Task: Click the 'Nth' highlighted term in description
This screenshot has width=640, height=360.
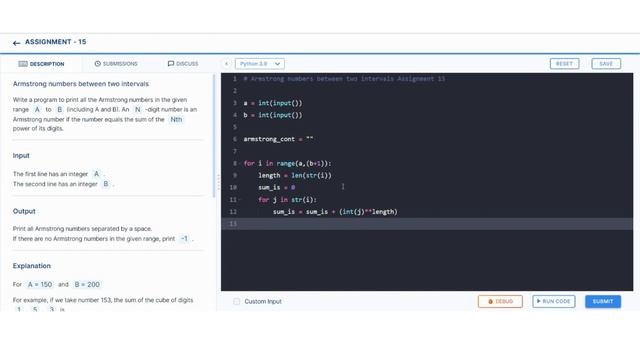Action: coord(176,119)
